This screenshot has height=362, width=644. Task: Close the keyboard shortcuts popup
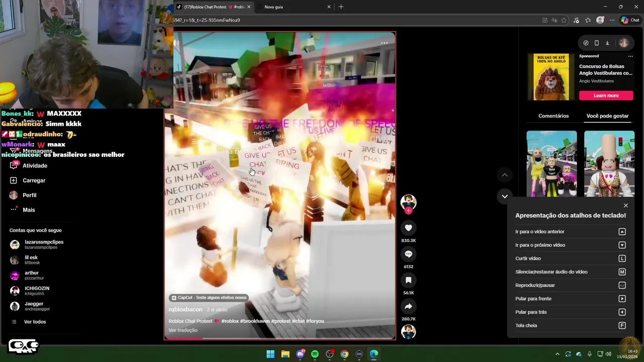coord(626,206)
